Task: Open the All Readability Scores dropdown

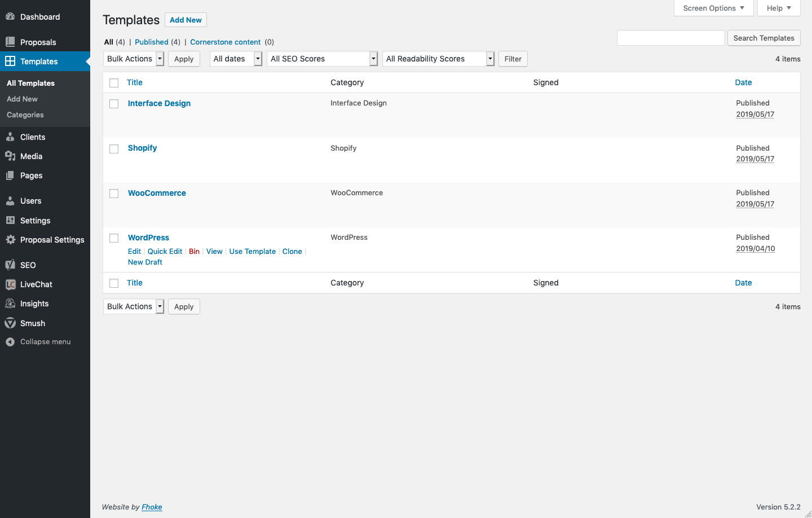Action: click(x=438, y=59)
